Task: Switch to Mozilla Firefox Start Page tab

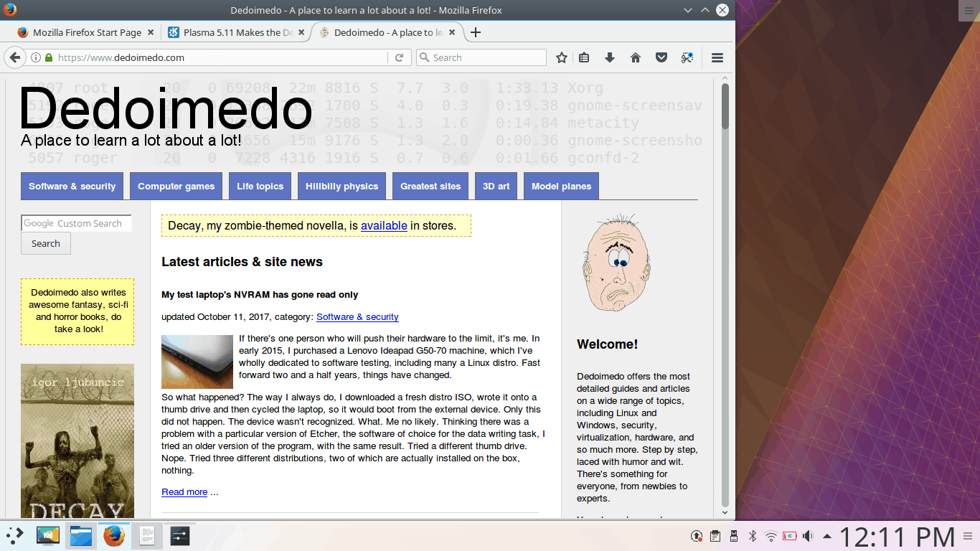Action: click(85, 32)
